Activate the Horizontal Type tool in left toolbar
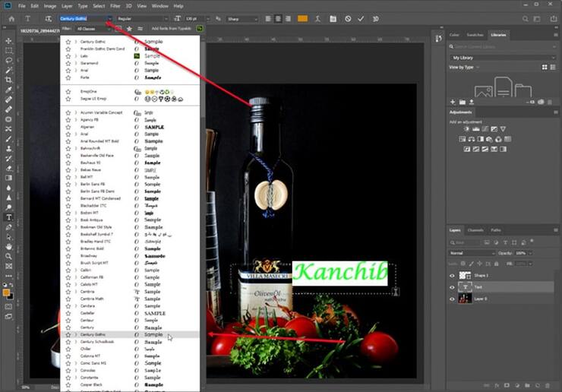Image resolution: width=562 pixels, height=392 pixels. pyautogui.click(x=10, y=217)
